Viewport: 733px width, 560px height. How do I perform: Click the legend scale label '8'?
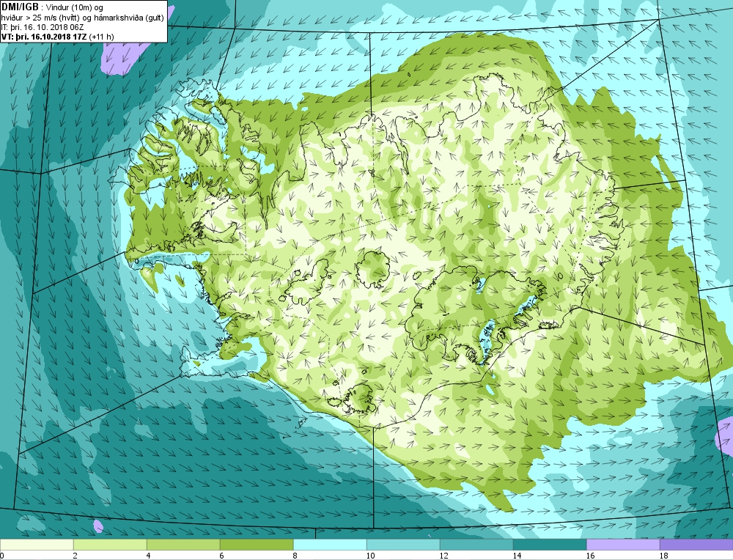click(x=296, y=556)
